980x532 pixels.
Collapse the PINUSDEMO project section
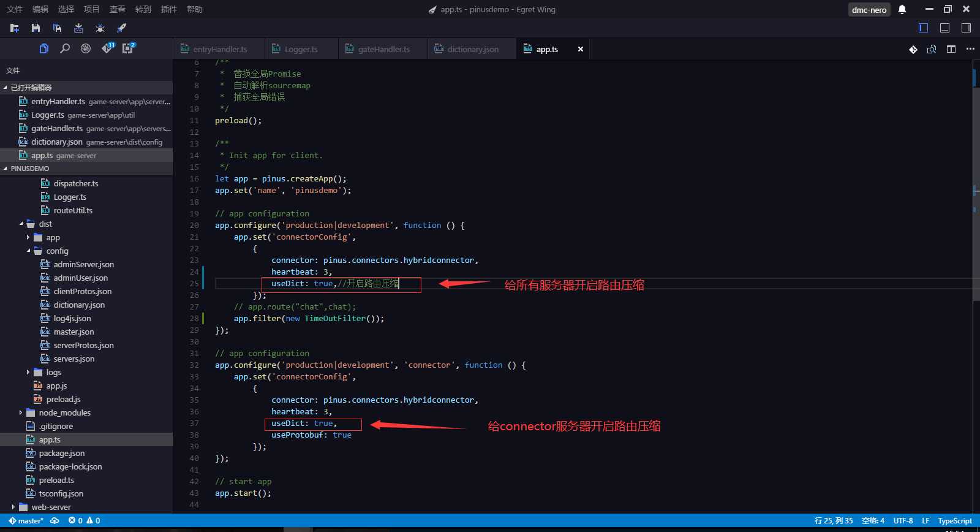[86, 169]
